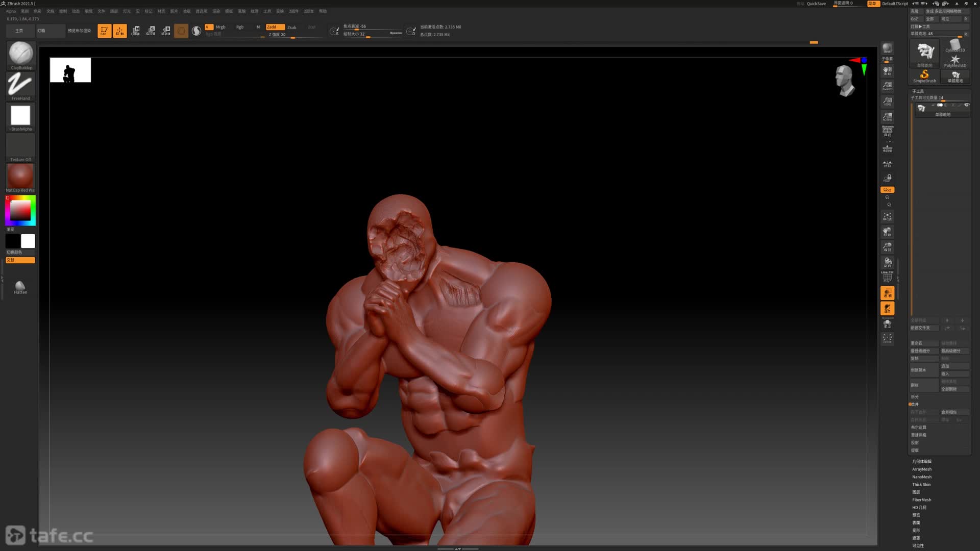
Task: Select the PolyMesh3D tool
Action: pyautogui.click(x=955, y=61)
